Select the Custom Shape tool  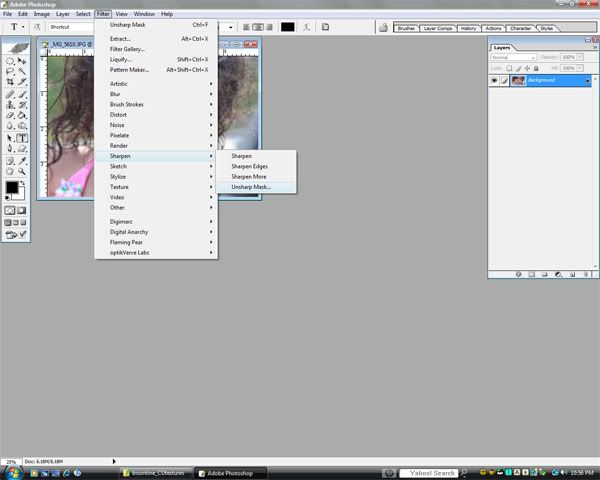coord(22,149)
